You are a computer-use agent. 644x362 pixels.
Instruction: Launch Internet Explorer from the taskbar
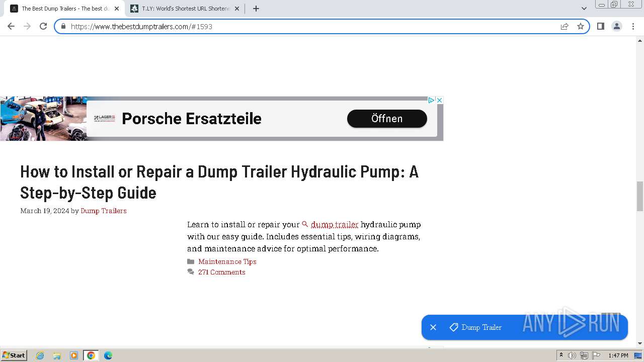tap(40, 355)
